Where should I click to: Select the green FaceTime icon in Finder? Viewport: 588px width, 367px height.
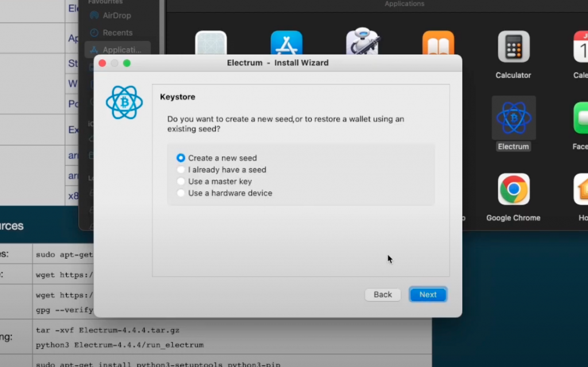coord(581,118)
